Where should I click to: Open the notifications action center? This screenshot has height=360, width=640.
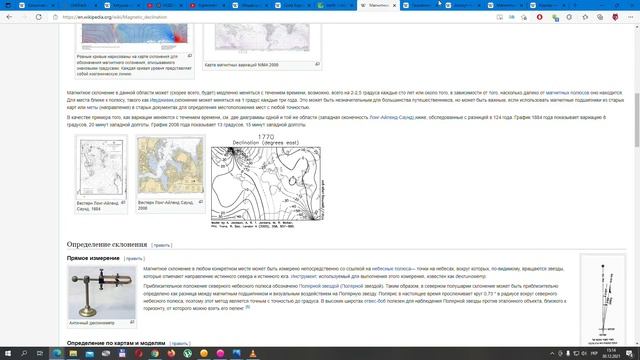coord(629,353)
